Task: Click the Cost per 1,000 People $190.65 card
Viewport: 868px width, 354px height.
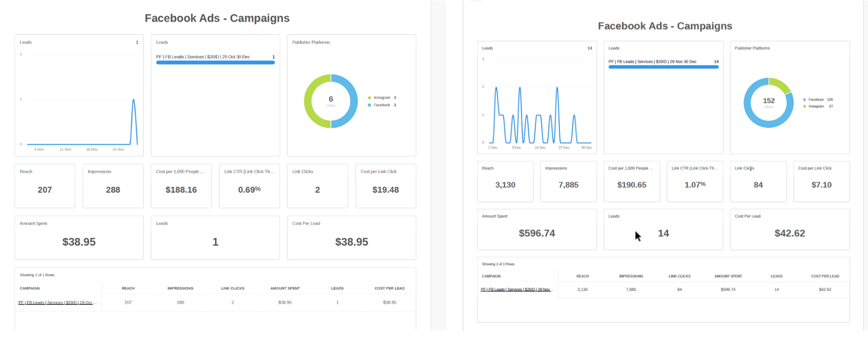Action: coord(631,181)
